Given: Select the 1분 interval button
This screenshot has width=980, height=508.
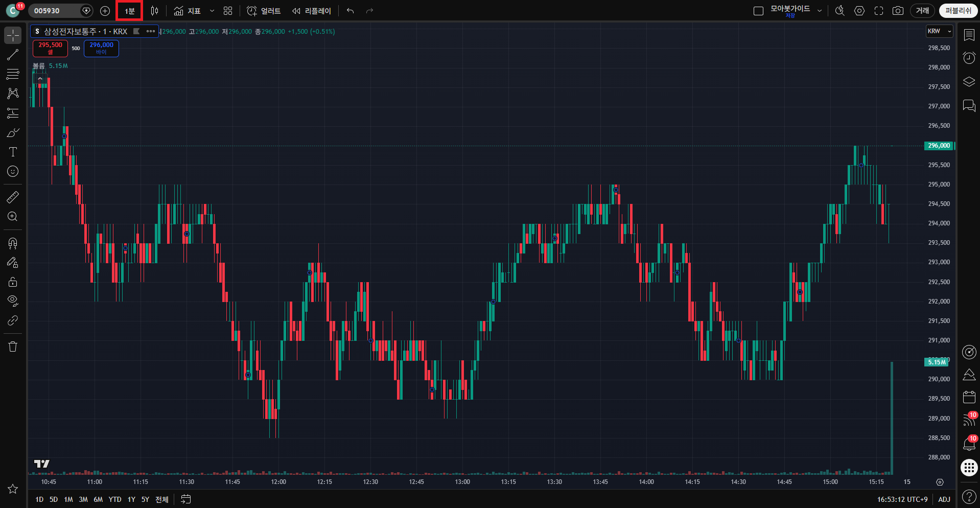Looking at the screenshot, I should 129,11.
